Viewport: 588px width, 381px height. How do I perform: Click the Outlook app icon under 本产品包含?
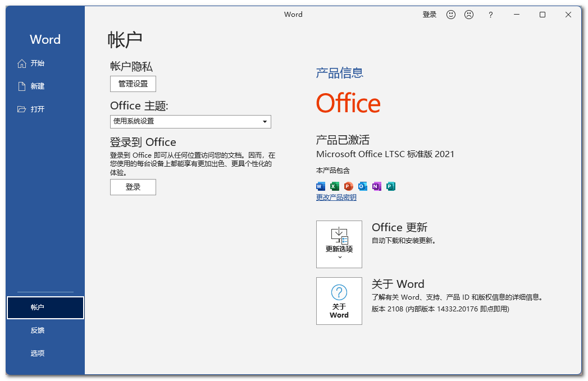coord(363,186)
